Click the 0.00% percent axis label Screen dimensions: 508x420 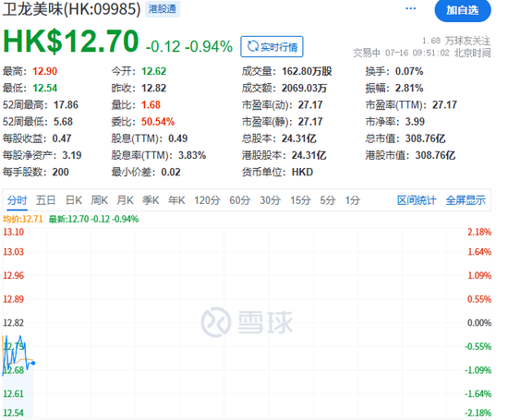coord(479,323)
